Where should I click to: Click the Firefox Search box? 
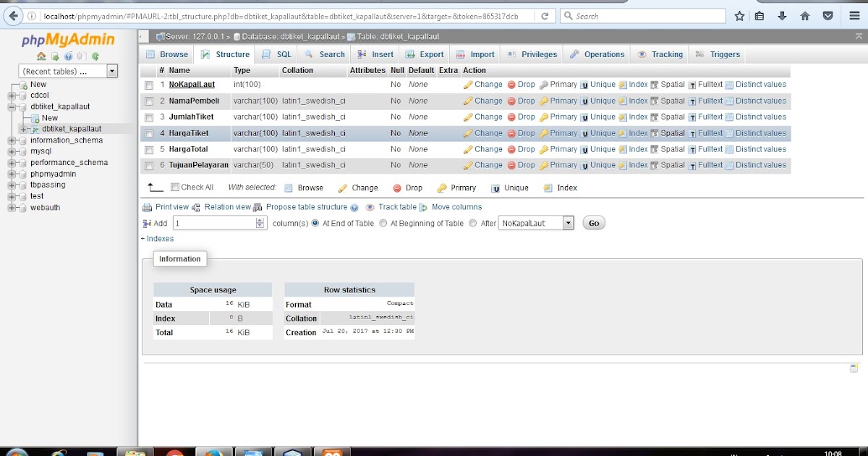(x=642, y=16)
